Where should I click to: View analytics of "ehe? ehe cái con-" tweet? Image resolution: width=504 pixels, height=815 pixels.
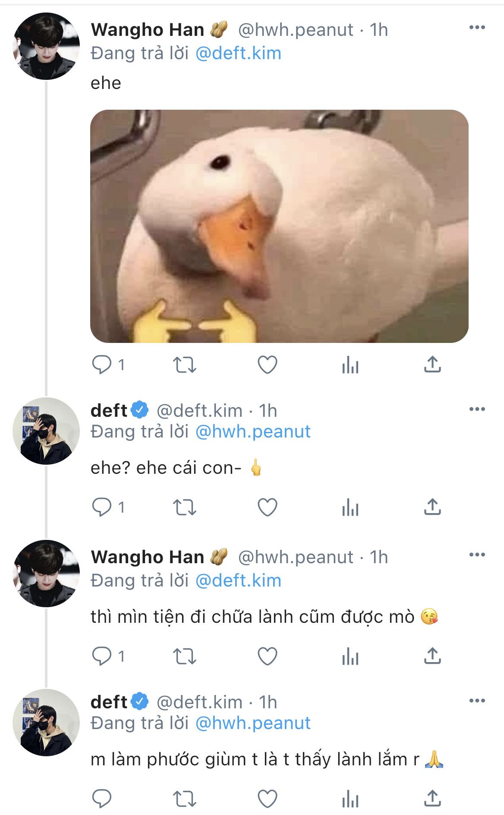coord(350,507)
